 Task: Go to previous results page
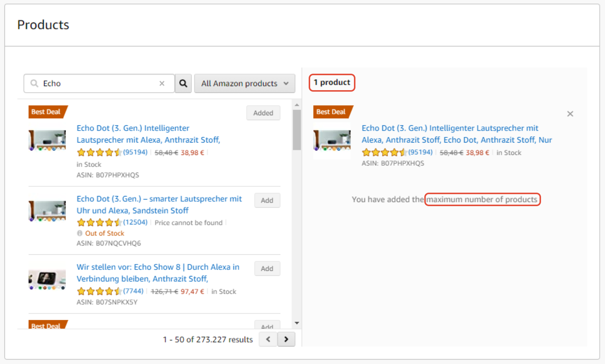coord(268,339)
